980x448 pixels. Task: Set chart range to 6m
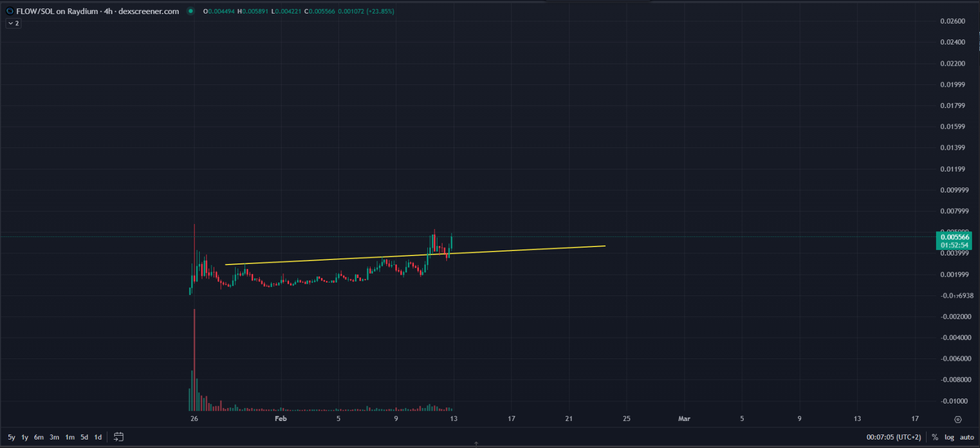click(39, 437)
